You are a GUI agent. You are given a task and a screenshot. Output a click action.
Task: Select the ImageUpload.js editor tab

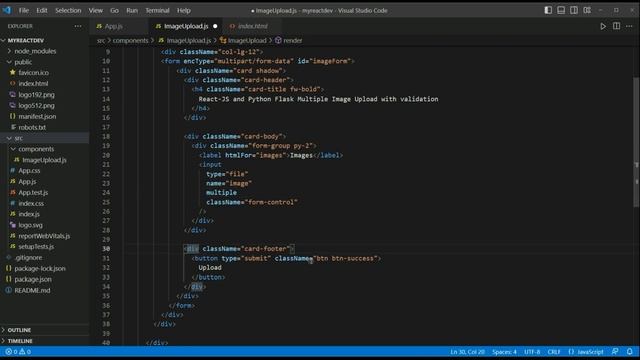click(186, 26)
